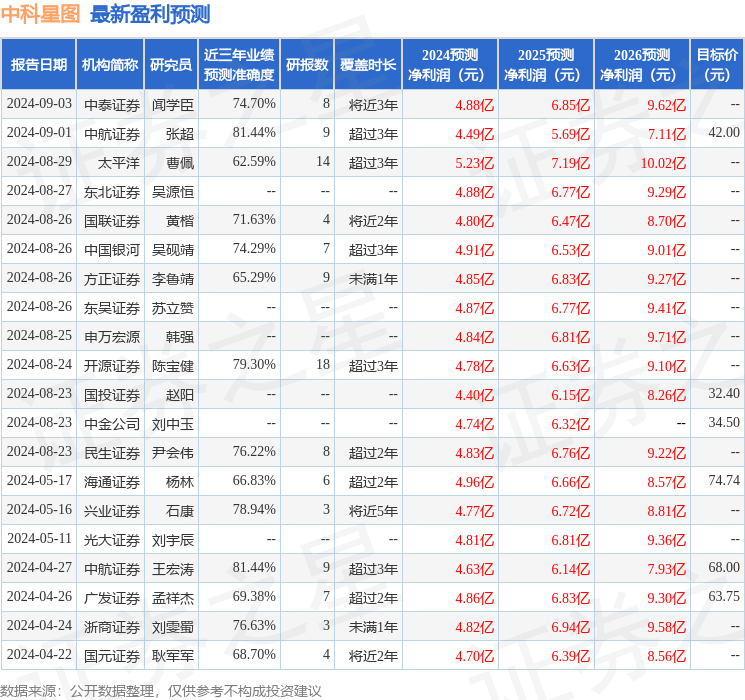Click the 东吴证券 institution cell
745x700 pixels.
[112, 307]
